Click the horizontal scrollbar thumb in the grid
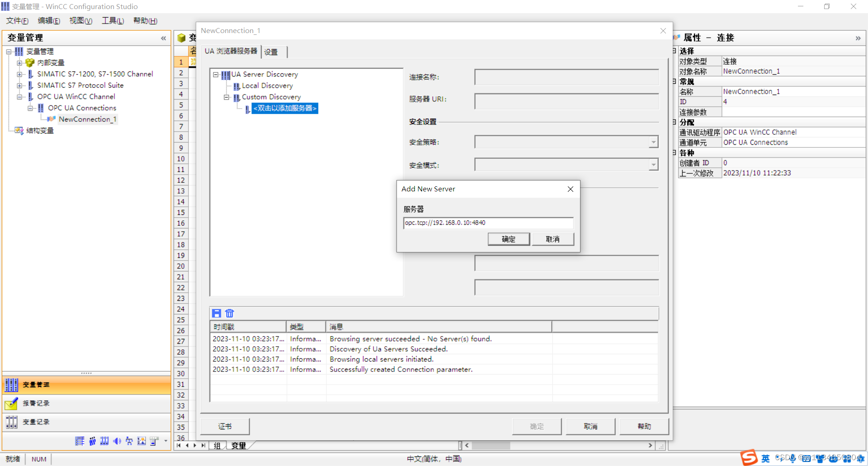868x466 pixels. click(491, 446)
